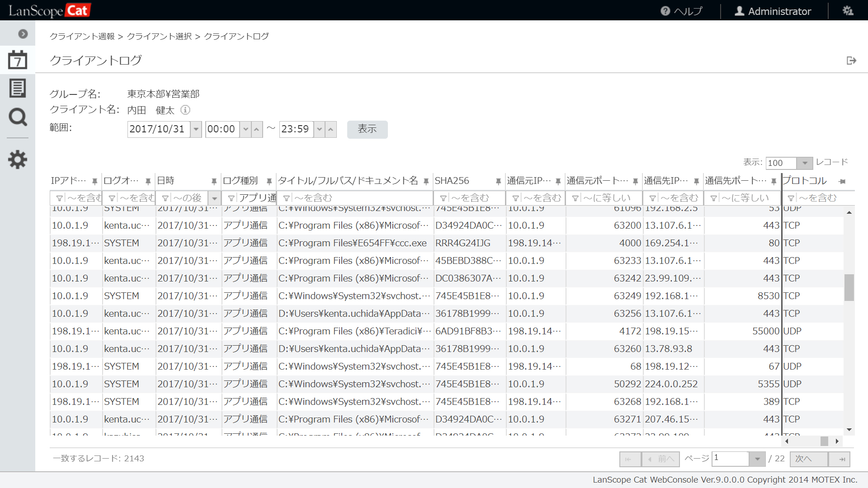Open the settings gear in sidebar
868x488 pixels.
tap(18, 160)
